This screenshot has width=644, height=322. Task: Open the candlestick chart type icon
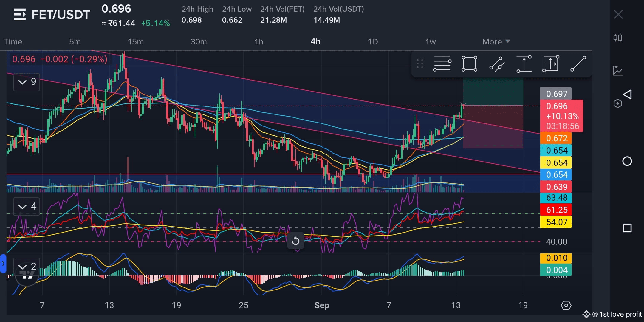pos(618,38)
